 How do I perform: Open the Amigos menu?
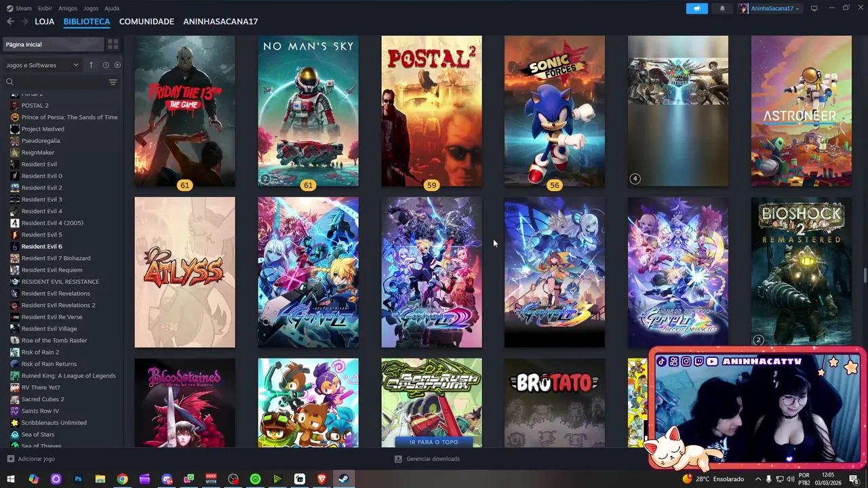coord(68,8)
